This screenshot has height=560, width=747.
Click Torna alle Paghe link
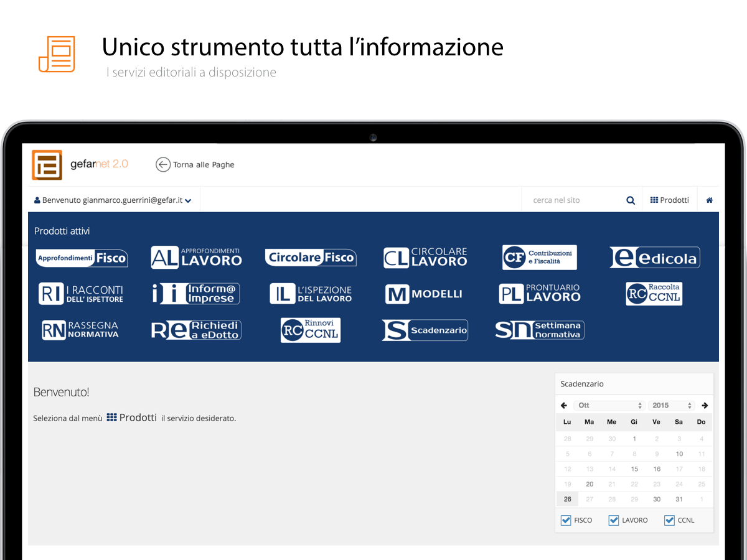(x=195, y=164)
